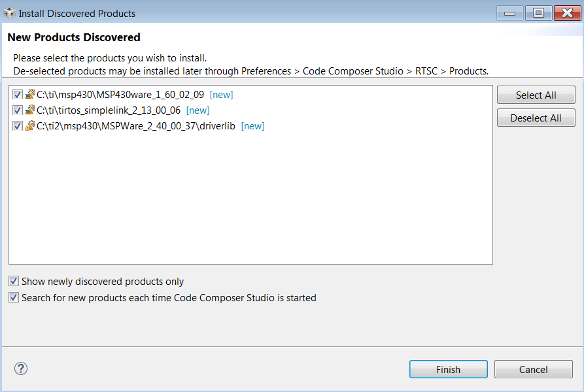Disable Search for new products at startup
Viewport: 584px width, 392px height.
[14, 297]
